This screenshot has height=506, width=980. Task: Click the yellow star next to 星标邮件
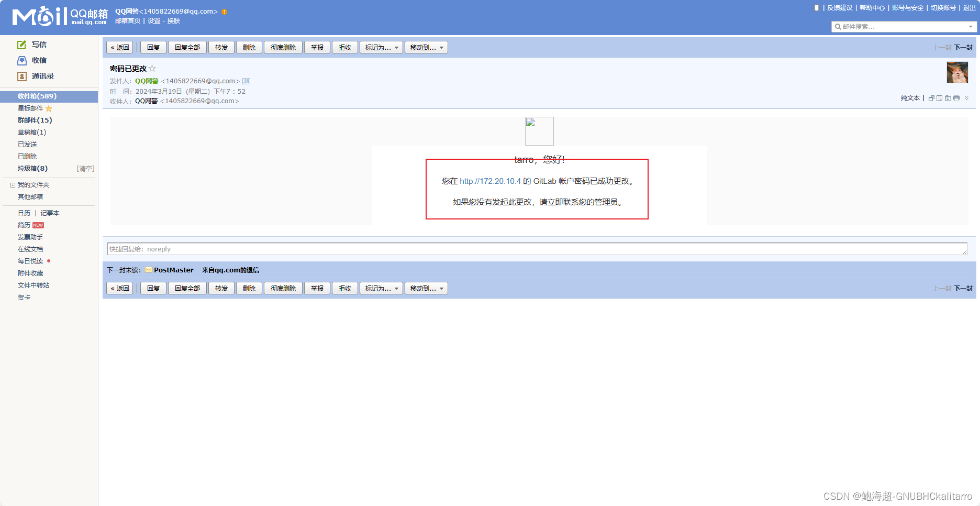(x=49, y=108)
